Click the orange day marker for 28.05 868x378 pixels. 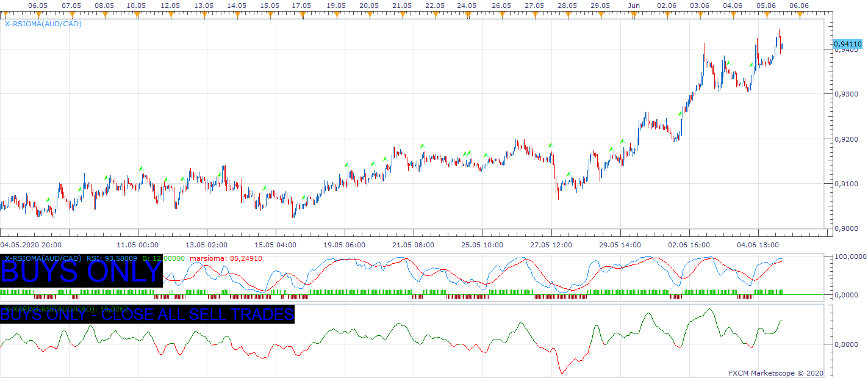pyautogui.click(x=567, y=14)
